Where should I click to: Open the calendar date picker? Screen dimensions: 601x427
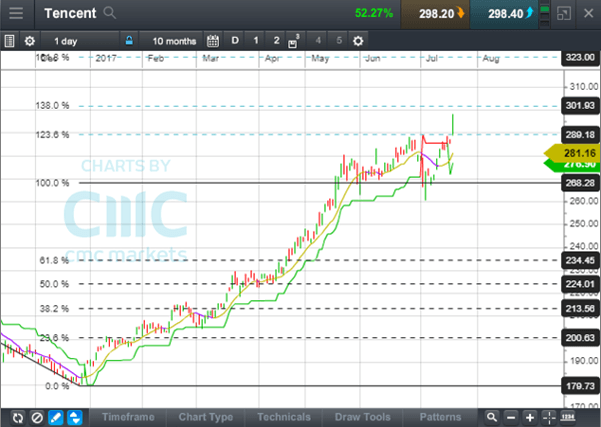pyautogui.click(x=213, y=41)
